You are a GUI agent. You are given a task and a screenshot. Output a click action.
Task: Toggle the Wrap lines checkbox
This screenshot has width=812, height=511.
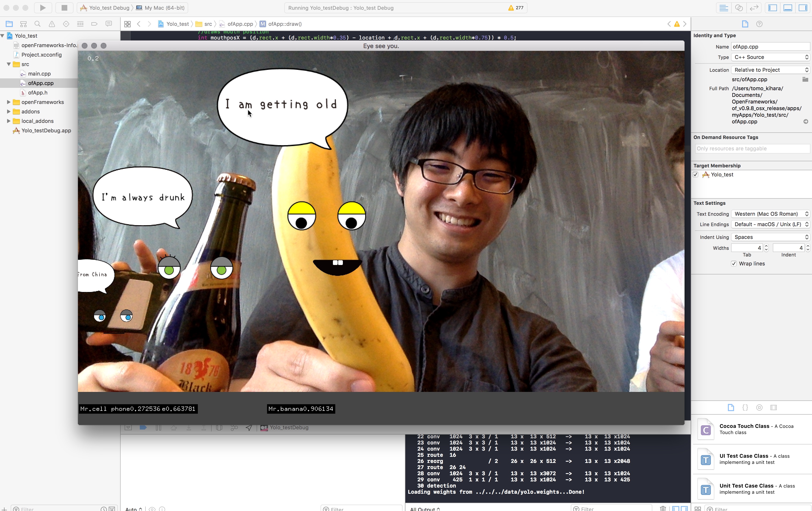click(x=733, y=264)
